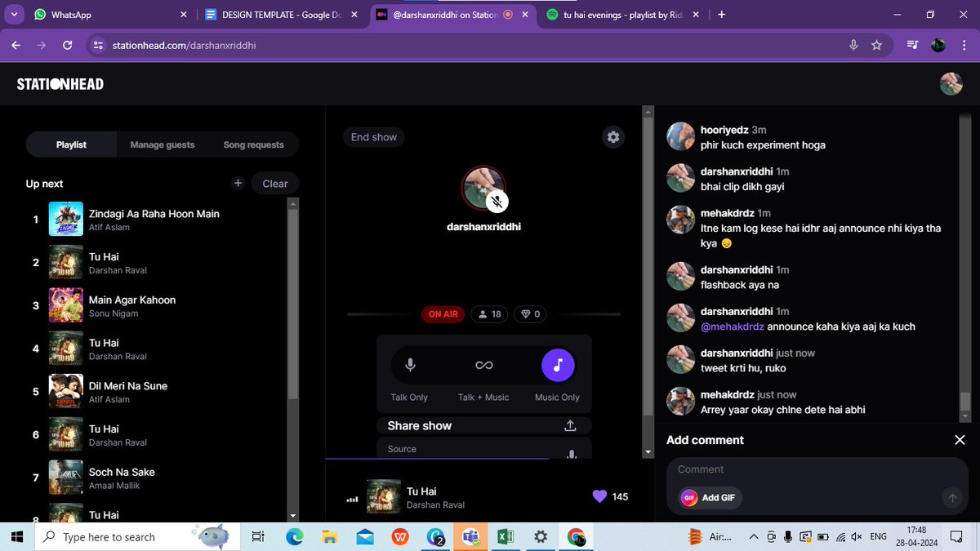Click the Share show upload icon
The width and height of the screenshot is (980, 551).
[570, 425]
